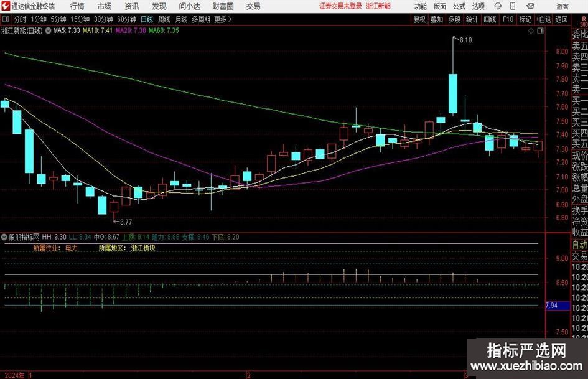Click the MA10: 7.41 indicator value
Image resolution: width=588 pixels, height=379 pixels.
(98, 30)
